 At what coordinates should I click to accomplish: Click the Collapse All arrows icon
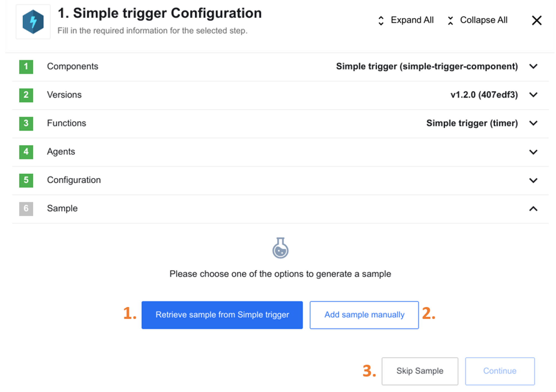pos(450,21)
